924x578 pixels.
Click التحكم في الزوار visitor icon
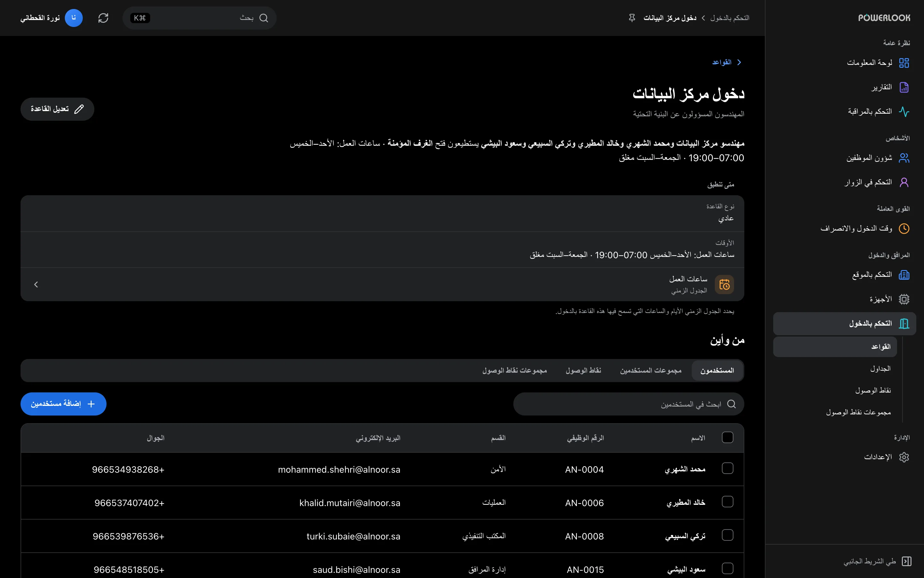click(x=904, y=182)
